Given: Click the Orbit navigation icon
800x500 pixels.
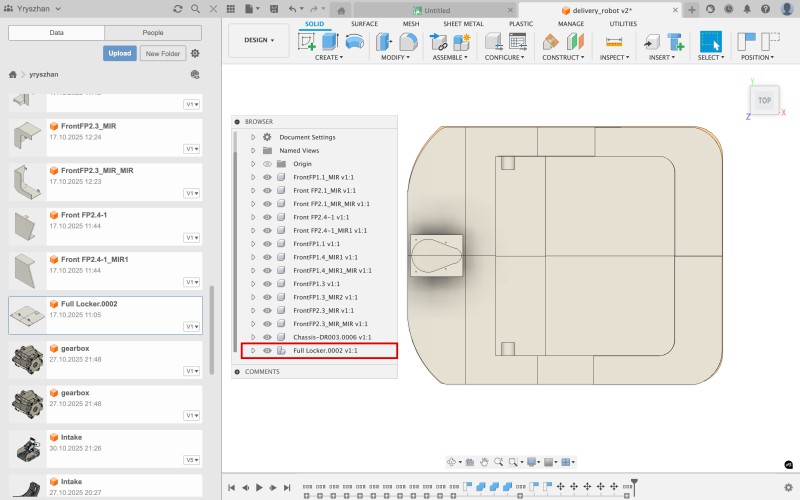Looking at the screenshot, I should [452, 462].
